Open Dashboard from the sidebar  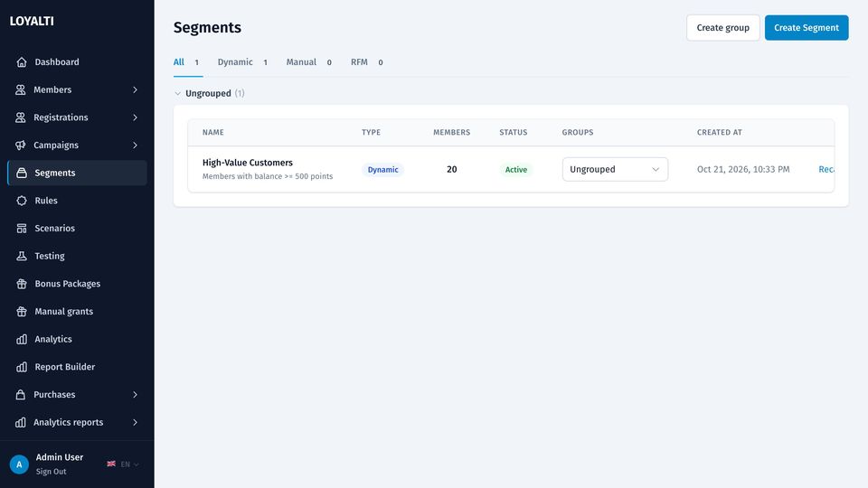(78, 62)
